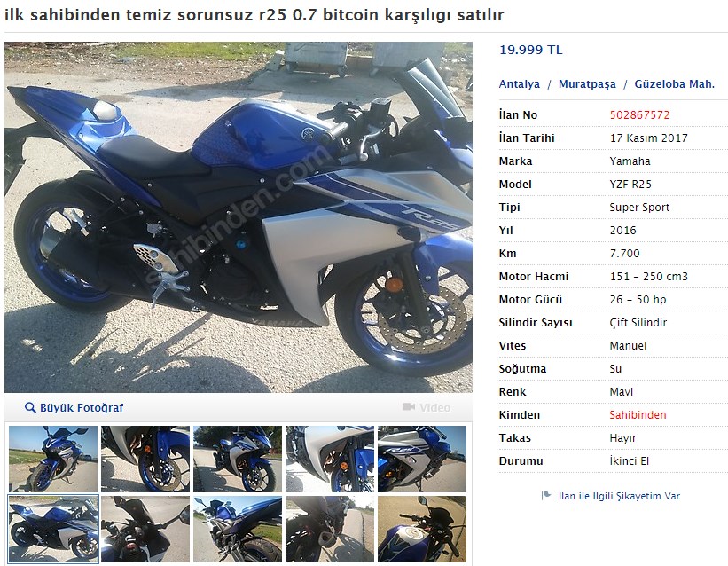Select first thumbnail with bike front view
This screenshot has width=728, height=566.
(x=53, y=460)
